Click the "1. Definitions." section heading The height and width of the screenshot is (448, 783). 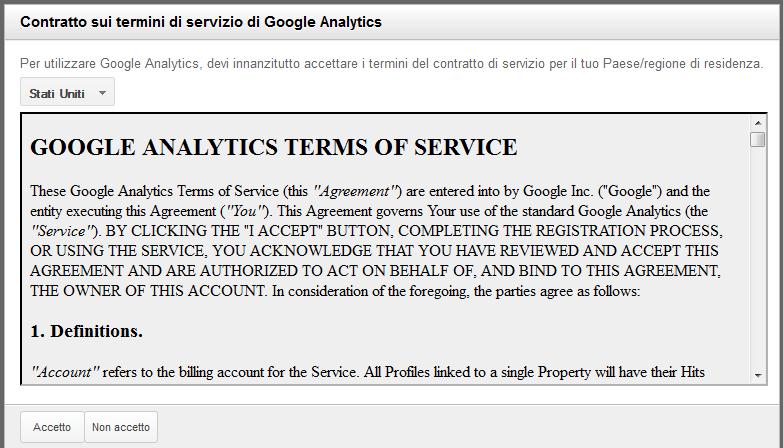86,331
